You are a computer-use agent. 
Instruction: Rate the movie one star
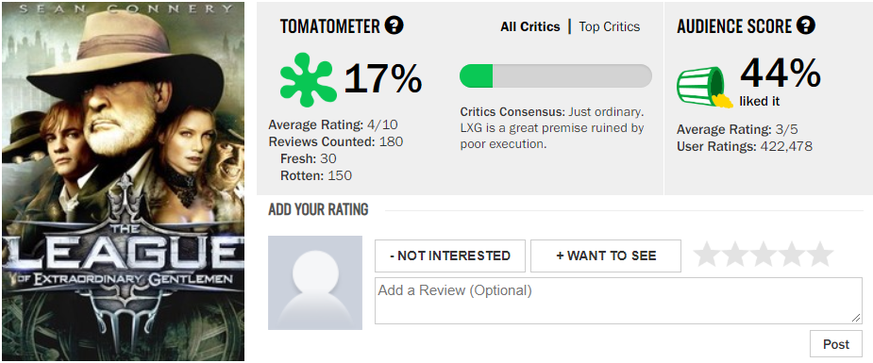[707, 254]
